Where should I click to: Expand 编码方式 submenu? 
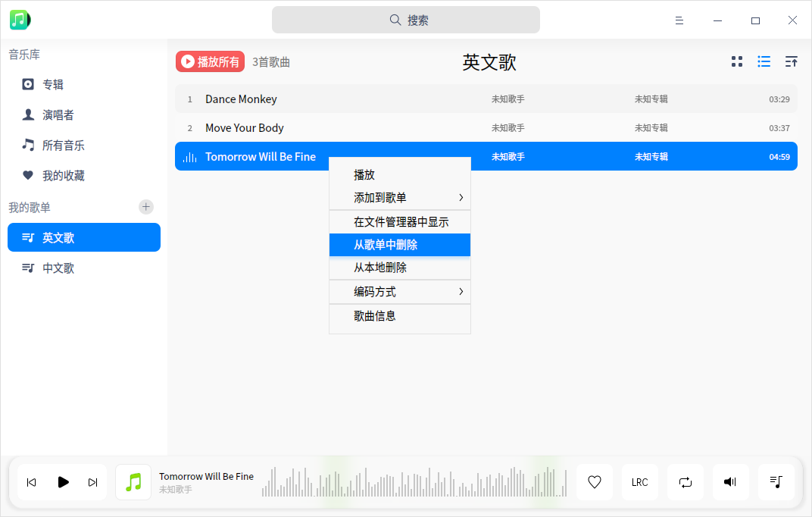click(400, 292)
